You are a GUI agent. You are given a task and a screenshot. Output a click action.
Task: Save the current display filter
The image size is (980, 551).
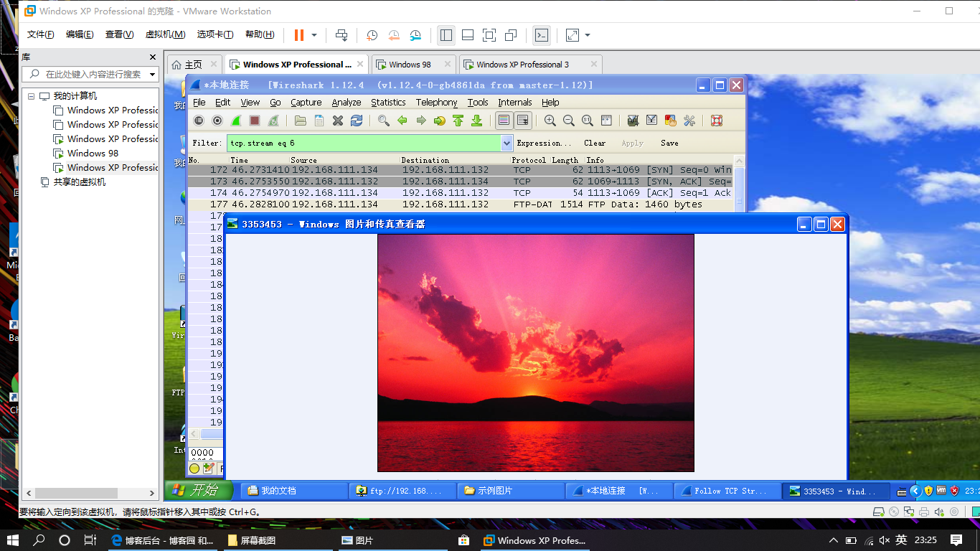coord(669,143)
